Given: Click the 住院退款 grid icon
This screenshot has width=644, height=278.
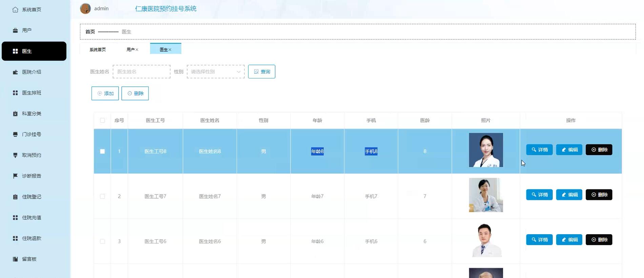Looking at the screenshot, I should 15,238.
